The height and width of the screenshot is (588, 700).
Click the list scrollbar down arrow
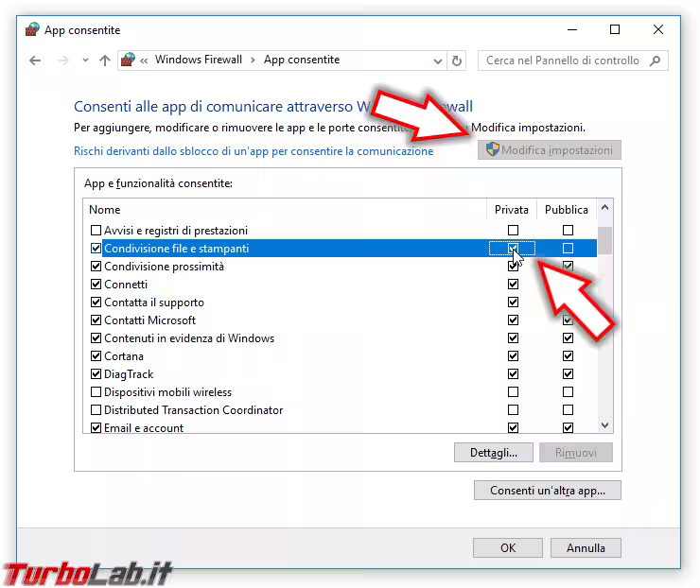tap(605, 427)
